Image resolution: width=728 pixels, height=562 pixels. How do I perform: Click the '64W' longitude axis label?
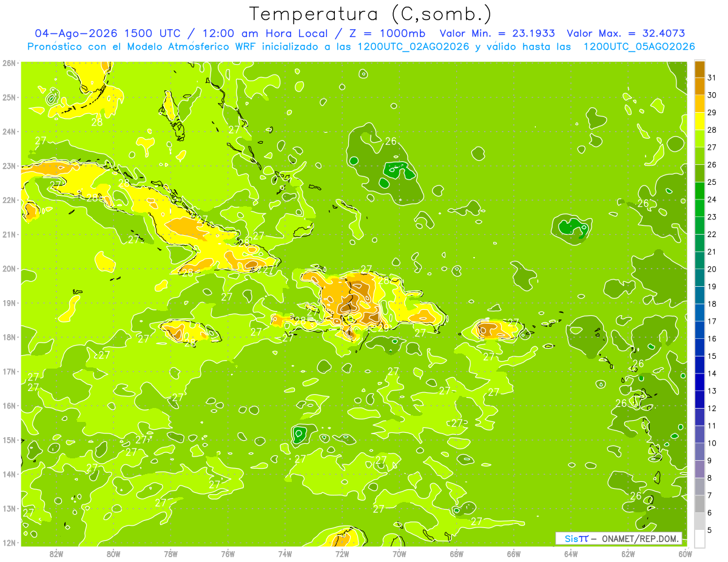click(571, 554)
